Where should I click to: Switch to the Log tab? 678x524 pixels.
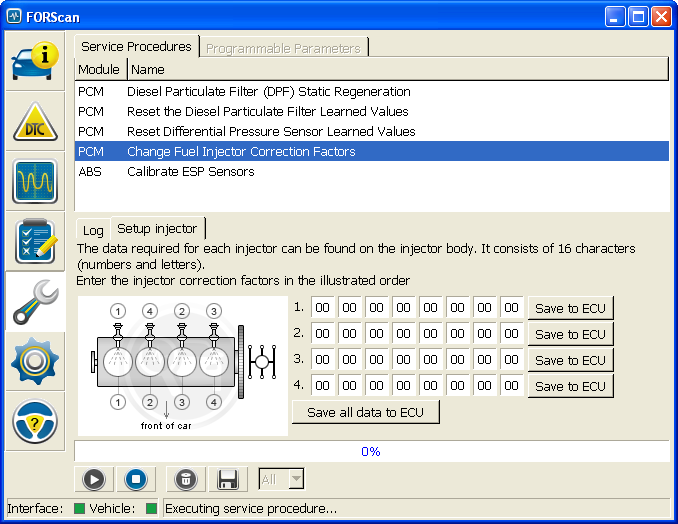click(x=92, y=230)
